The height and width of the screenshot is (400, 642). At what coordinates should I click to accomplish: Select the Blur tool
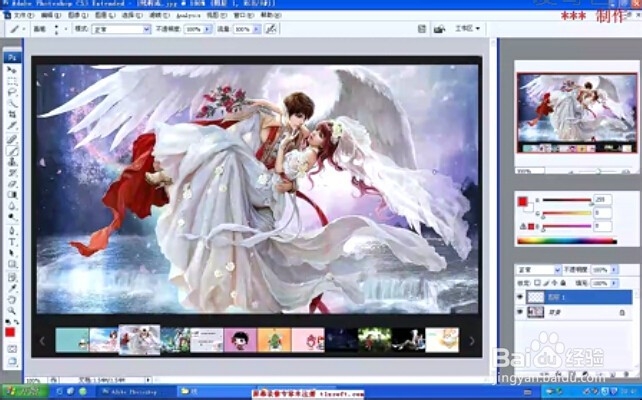(x=12, y=206)
